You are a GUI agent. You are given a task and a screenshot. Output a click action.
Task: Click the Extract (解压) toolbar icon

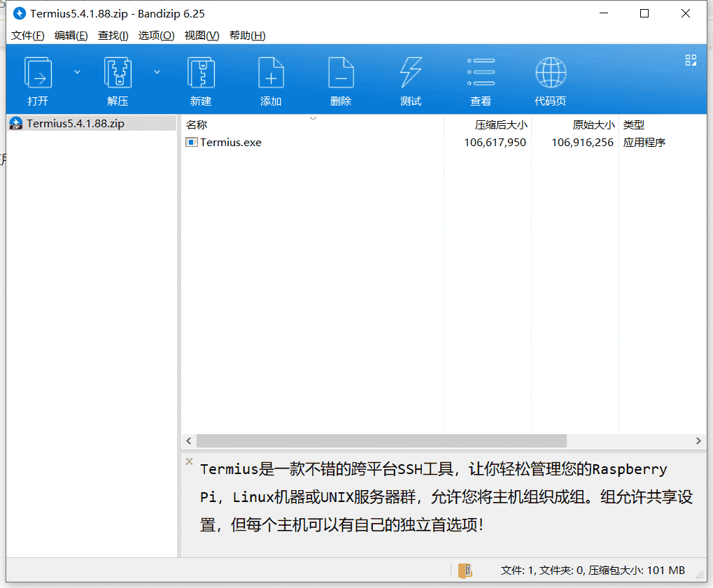point(118,73)
